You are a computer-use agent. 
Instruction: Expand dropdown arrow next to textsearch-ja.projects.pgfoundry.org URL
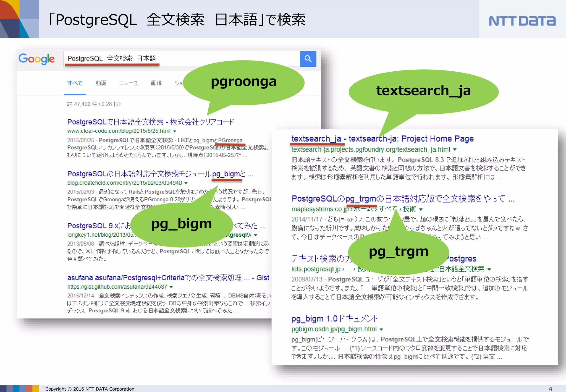455,150
